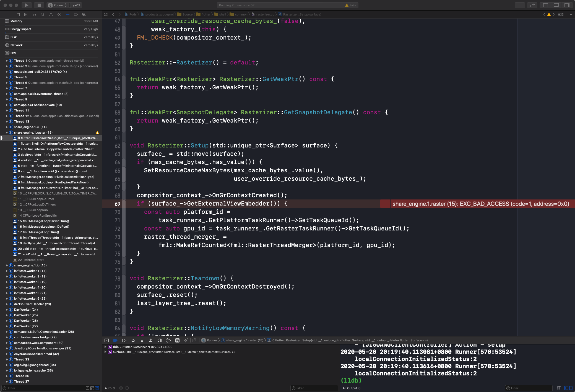Go back in editor history

click(x=113, y=14)
